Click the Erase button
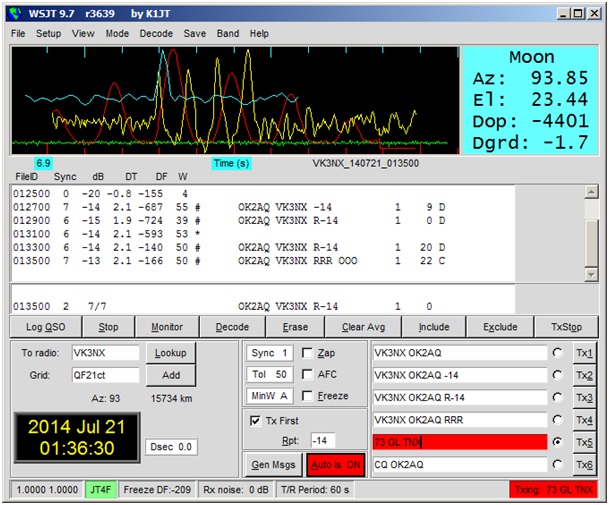This screenshot has width=609, height=505. coord(295,327)
